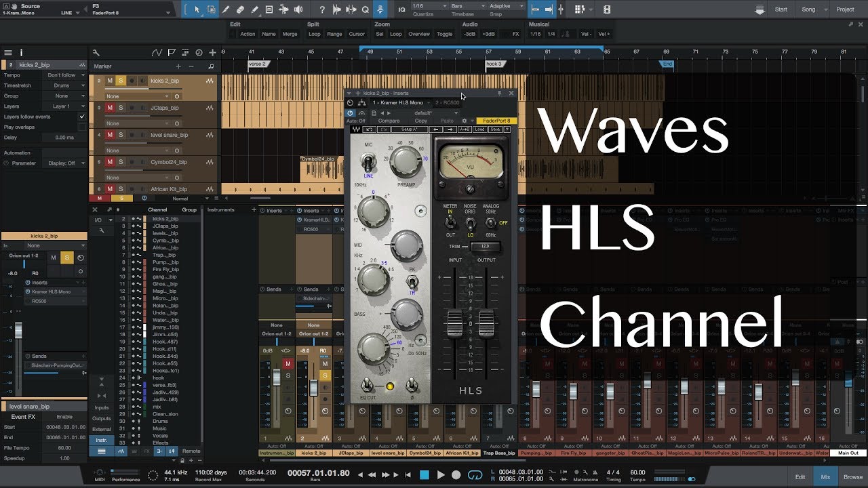Image resolution: width=868 pixels, height=488 pixels.
Task: Open 1 - Kramer HLS Mono plugin dropdown
Action: [401, 102]
